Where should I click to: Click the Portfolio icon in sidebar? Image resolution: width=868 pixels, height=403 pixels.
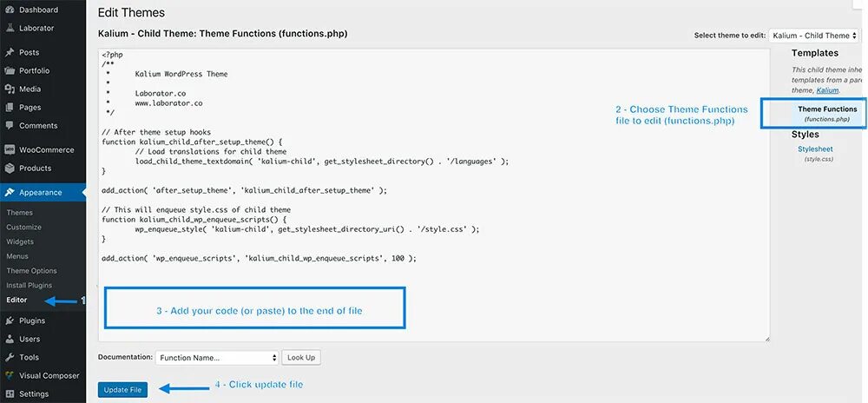coord(10,71)
